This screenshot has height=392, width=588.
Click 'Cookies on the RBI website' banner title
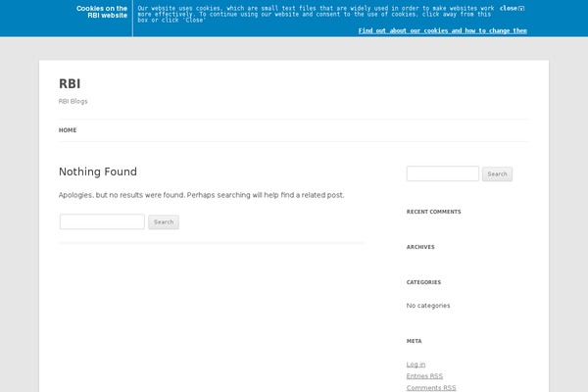(x=102, y=12)
